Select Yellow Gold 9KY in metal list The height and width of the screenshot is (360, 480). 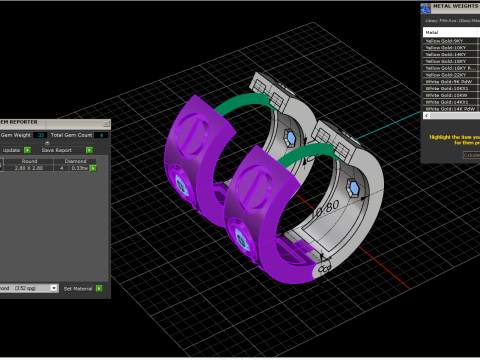(451, 41)
